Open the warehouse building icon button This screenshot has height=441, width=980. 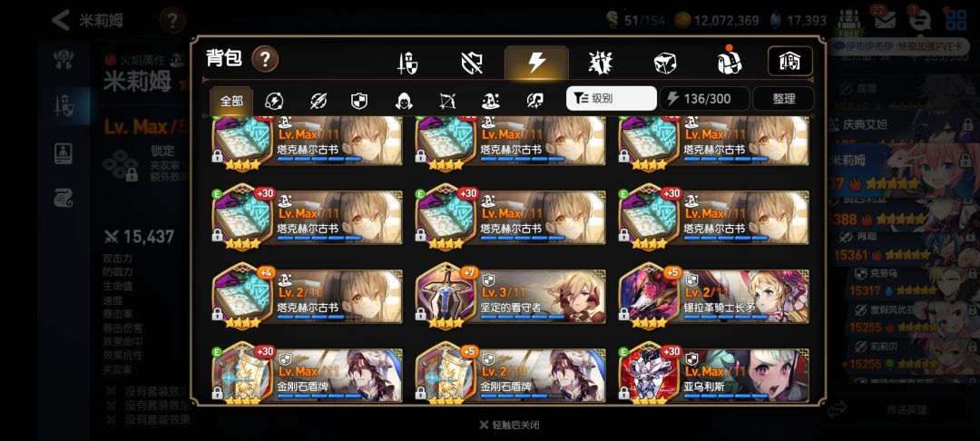pyautogui.click(x=790, y=61)
